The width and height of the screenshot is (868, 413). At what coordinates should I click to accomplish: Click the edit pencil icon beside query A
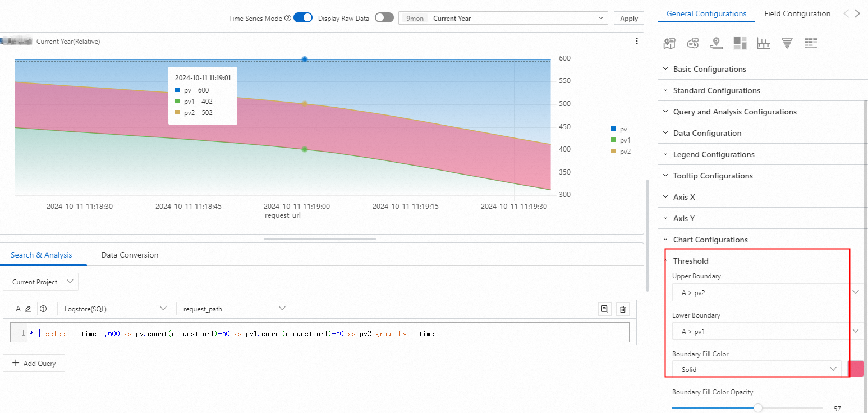coord(28,309)
